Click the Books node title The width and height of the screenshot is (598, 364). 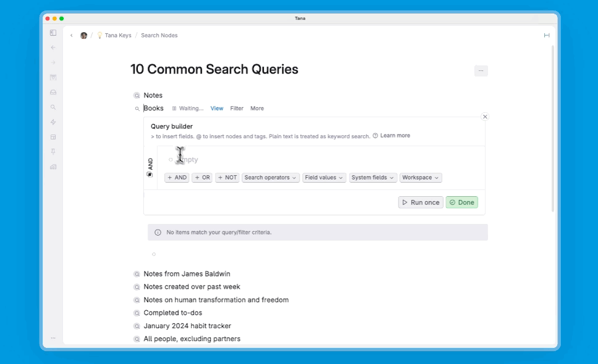point(153,108)
